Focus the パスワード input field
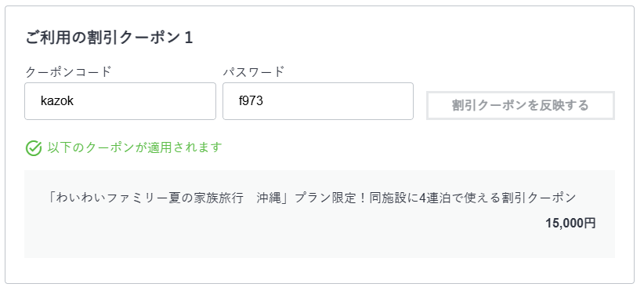 click(x=318, y=101)
